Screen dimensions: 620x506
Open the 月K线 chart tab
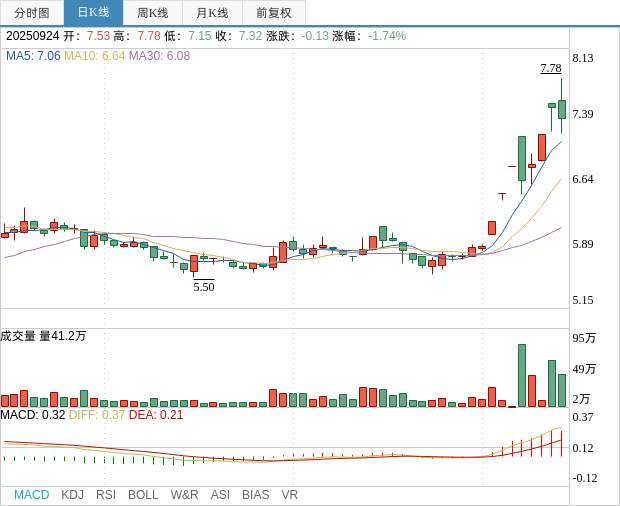tap(212, 13)
